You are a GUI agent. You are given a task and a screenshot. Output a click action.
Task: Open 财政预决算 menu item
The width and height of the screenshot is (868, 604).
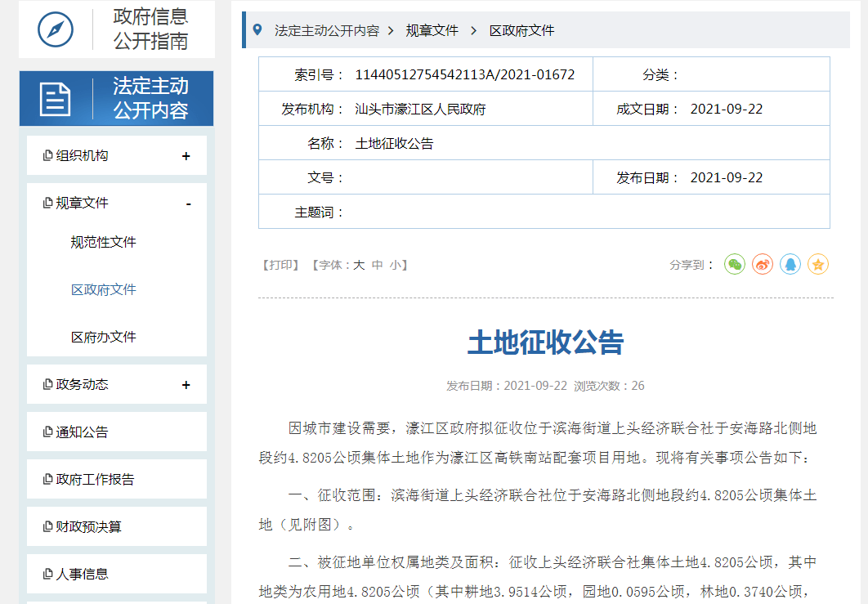(x=88, y=526)
